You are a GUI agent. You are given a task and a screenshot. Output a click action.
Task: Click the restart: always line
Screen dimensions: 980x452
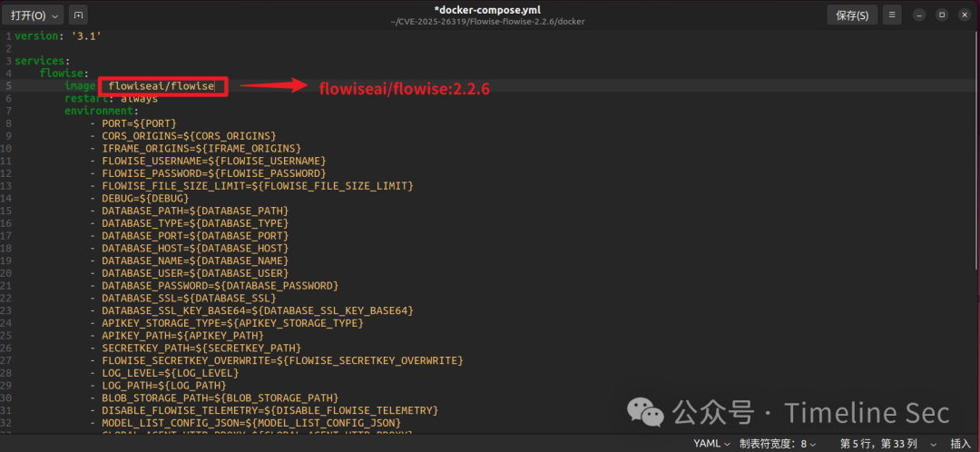(x=112, y=99)
